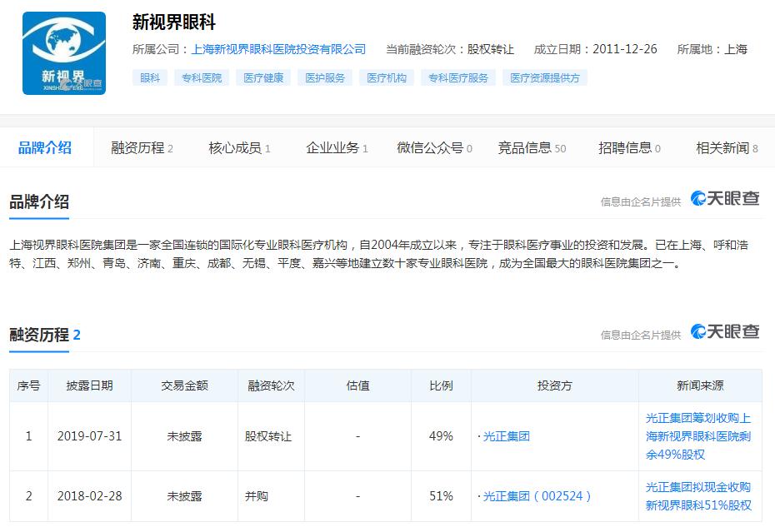Open 上海新视界眼科医院投资有限公司 company link
The width and height of the screenshot is (775, 532).
(x=279, y=49)
